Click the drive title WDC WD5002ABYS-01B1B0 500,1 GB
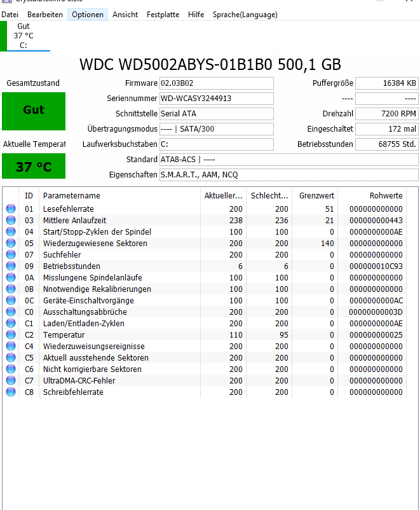The height and width of the screenshot is (510, 420). point(210,64)
